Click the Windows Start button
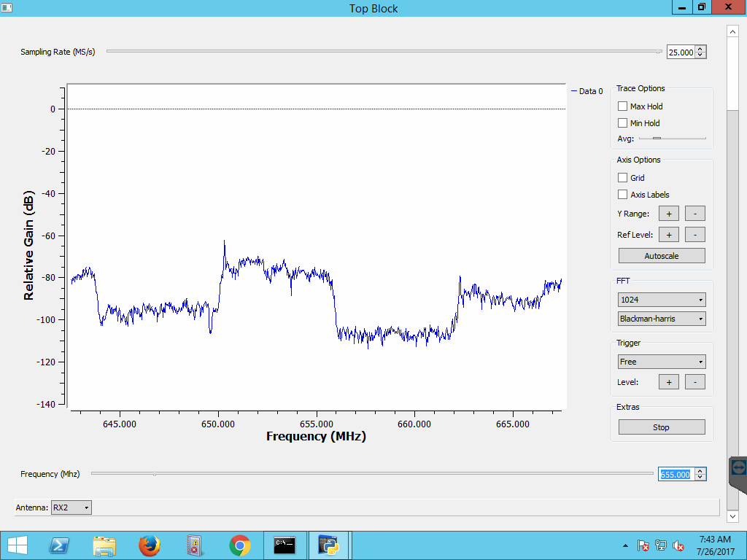This screenshot has height=560, width=747. (x=17, y=545)
